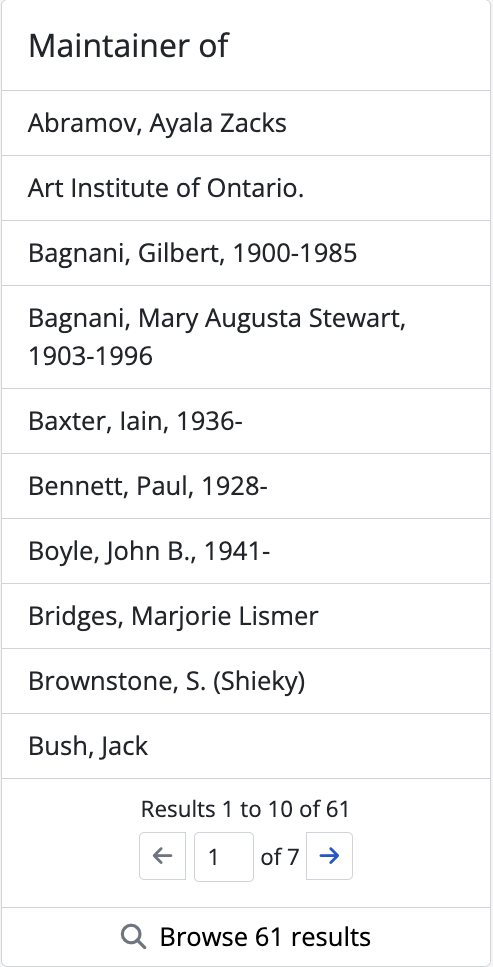Viewport: 493px width, 967px height.
Task: Select Brownstone, S. (Shieky) entry
Action: 246,681
